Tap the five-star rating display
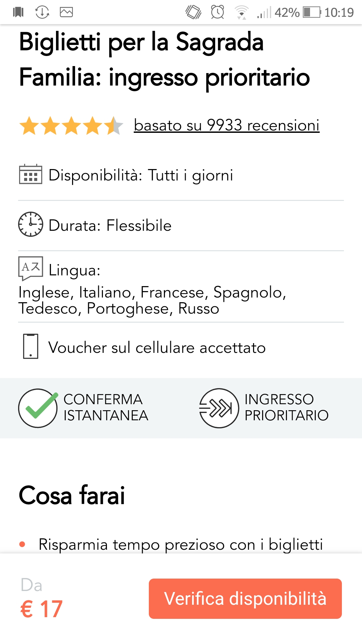 (71, 126)
